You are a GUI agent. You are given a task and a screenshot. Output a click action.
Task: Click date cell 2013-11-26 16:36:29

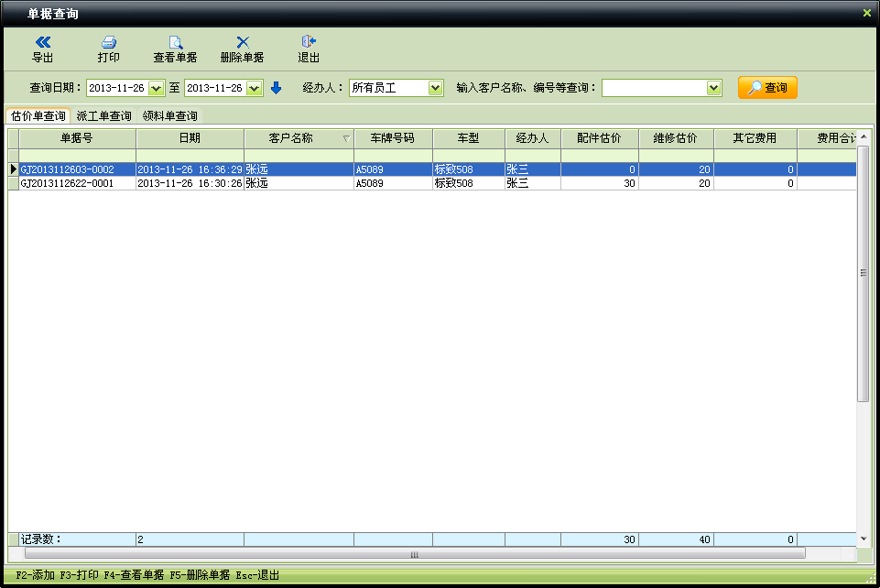click(x=190, y=169)
